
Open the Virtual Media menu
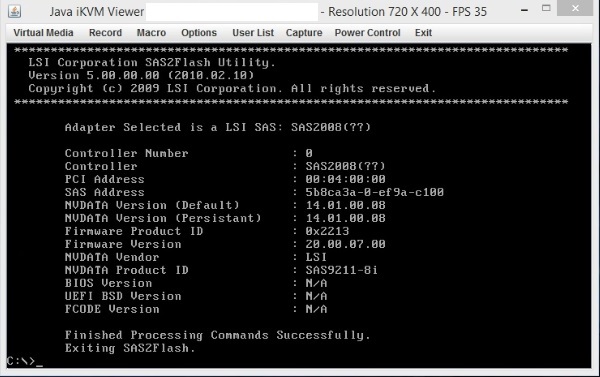43,33
